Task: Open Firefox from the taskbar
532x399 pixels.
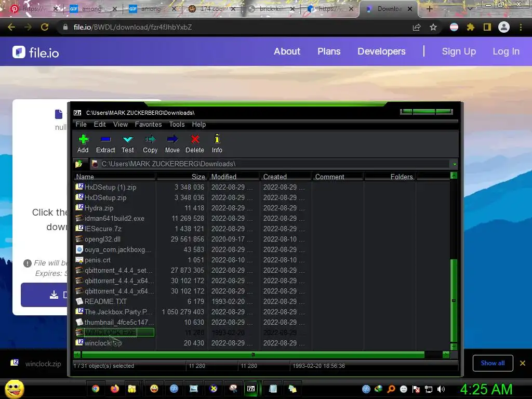Action: pyautogui.click(x=115, y=389)
